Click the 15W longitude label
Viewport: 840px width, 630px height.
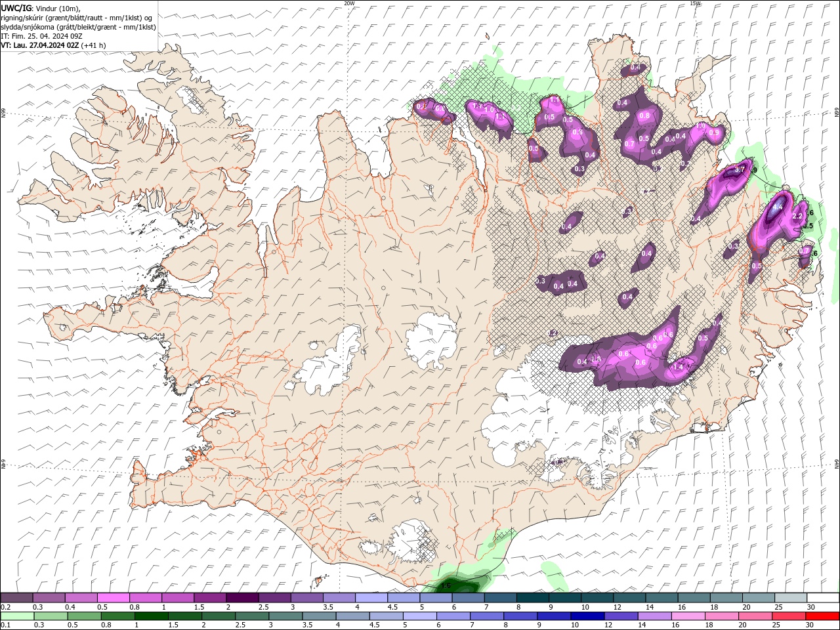[x=694, y=3]
